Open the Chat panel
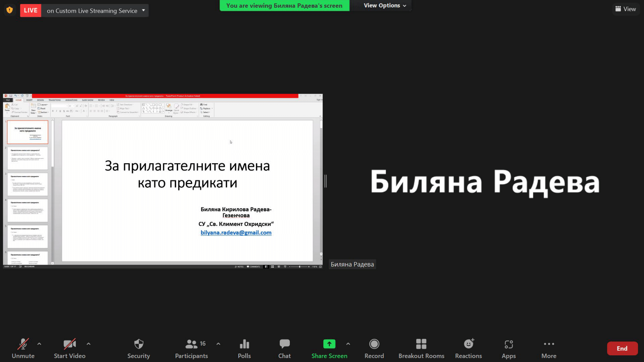 point(284,348)
